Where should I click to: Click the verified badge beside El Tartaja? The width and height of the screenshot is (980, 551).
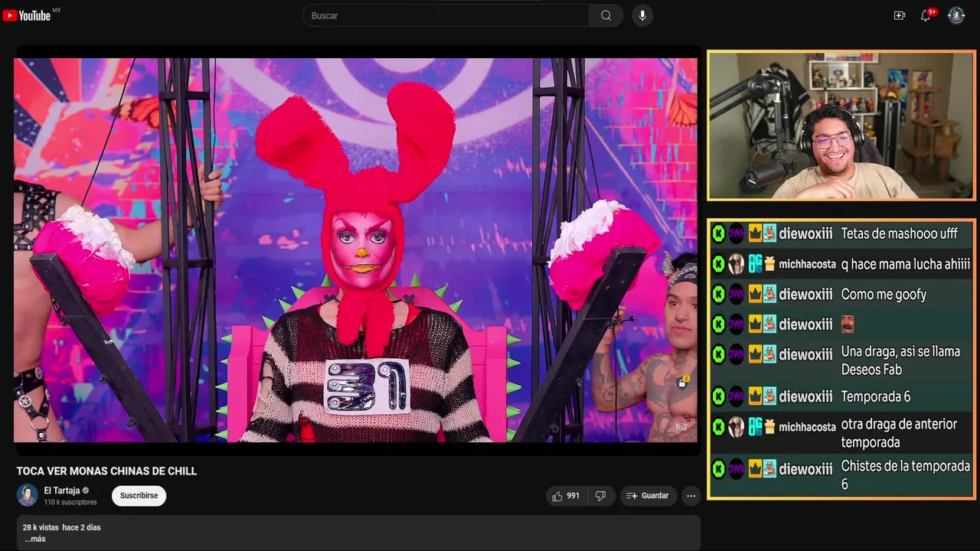click(86, 491)
